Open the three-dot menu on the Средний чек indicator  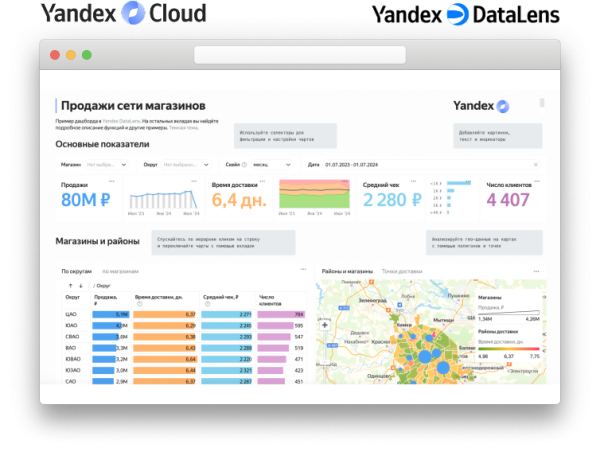pos(413,181)
